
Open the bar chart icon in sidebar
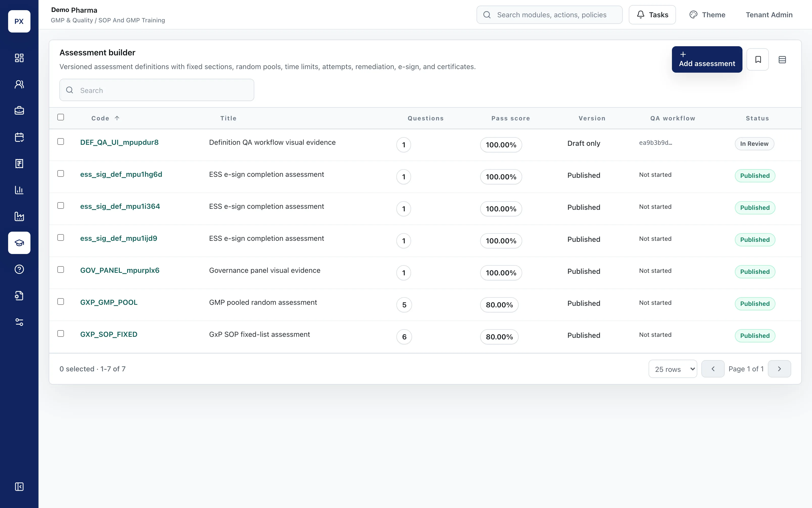point(19,190)
